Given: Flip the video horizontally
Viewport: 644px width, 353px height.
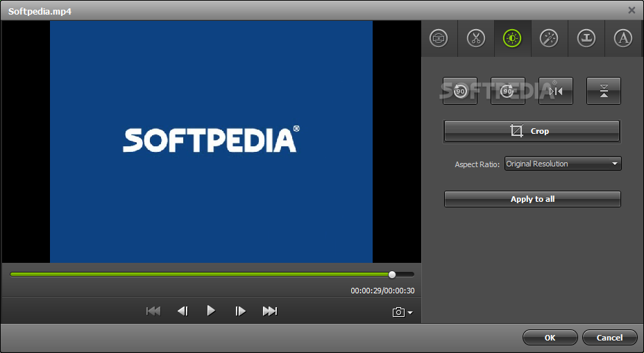Looking at the screenshot, I should coord(556,91).
